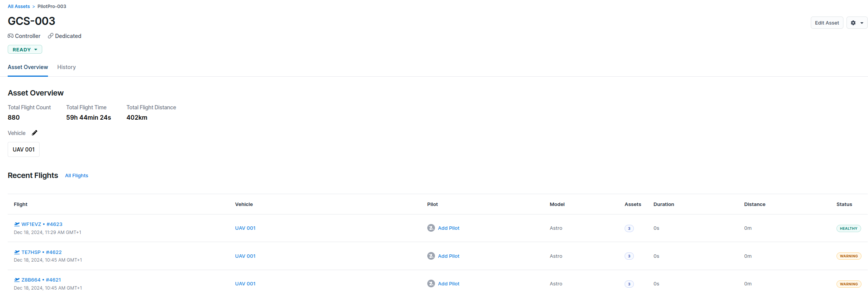The width and height of the screenshot is (868, 295).
Task: Click the UAV 001 vehicle chip
Action: pos(23,150)
